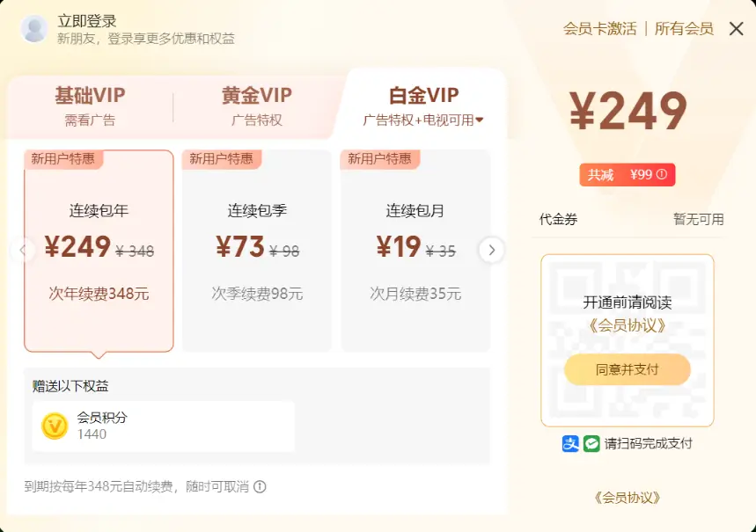Open the 会员卡激活 link
Viewport: 756px width, 532px height.
[599, 28]
